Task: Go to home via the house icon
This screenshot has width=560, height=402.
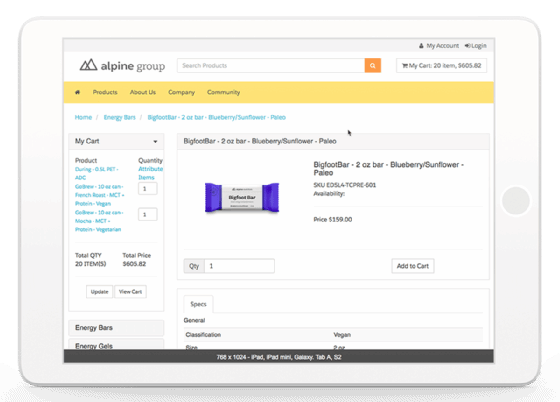Action: tap(77, 92)
